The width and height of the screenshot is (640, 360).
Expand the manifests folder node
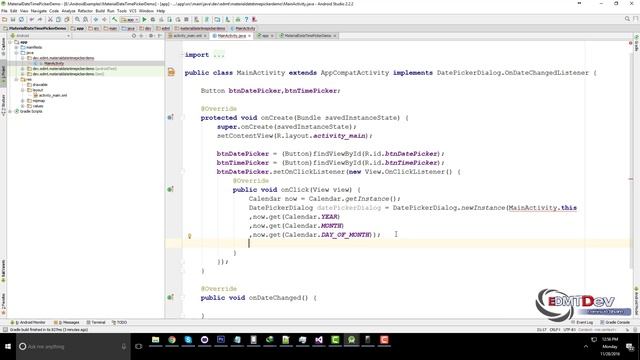pyautogui.click(x=16, y=47)
